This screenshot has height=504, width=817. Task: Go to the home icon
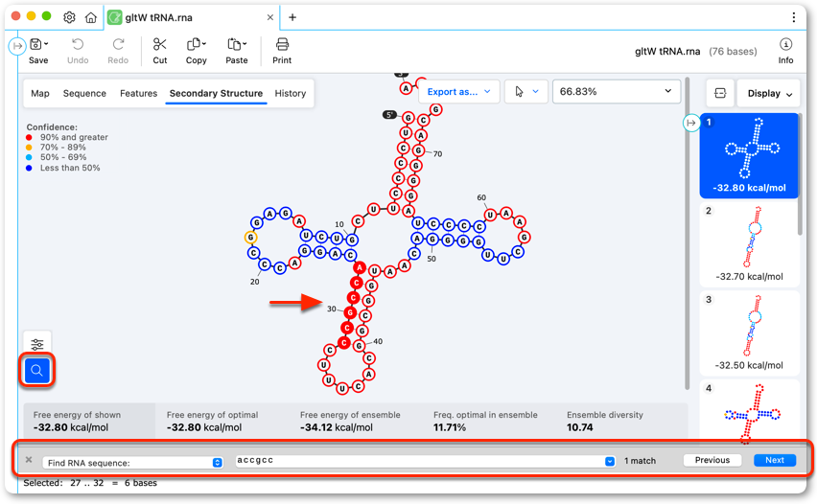[x=91, y=17]
